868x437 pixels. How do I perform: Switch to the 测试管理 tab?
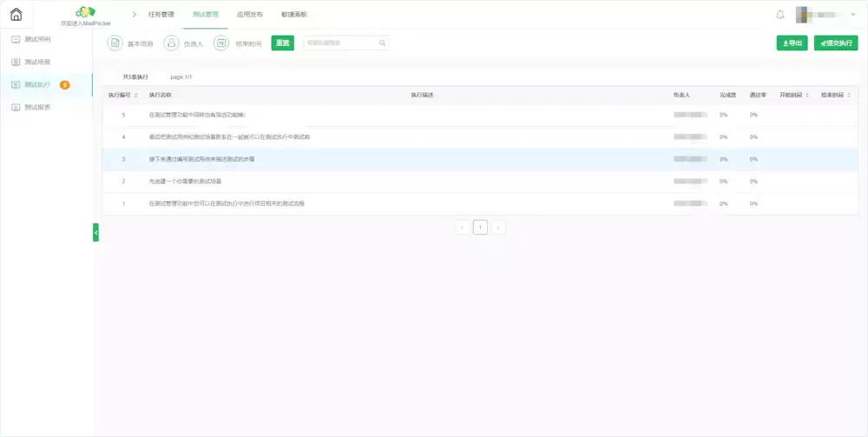[206, 15]
